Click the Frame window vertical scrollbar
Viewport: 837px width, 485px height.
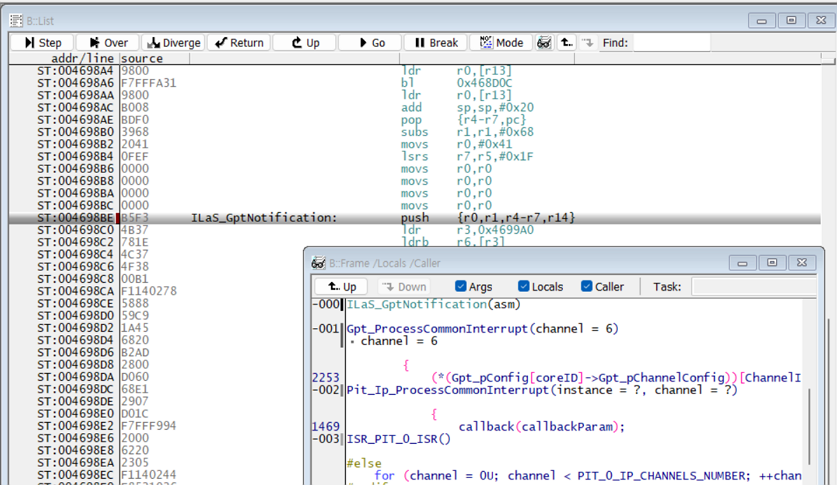(810, 427)
